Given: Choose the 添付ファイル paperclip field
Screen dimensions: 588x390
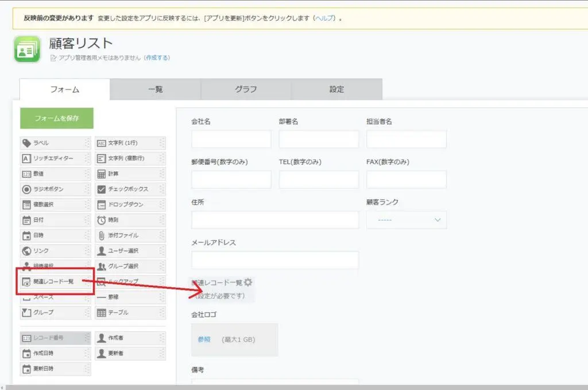Looking at the screenshot, I should pos(130,235).
